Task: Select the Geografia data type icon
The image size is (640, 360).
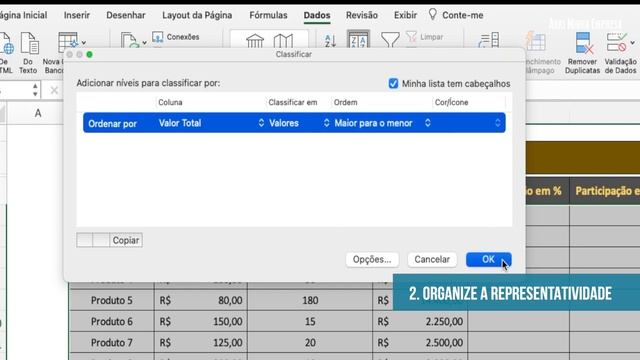Action: coord(283,41)
